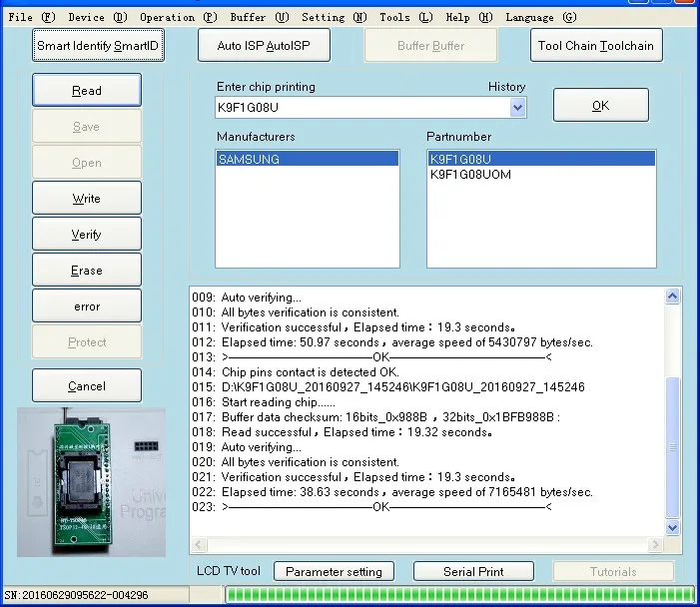Run Smart Identity SmartID detection
700x607 pixels.
(98, 45)
